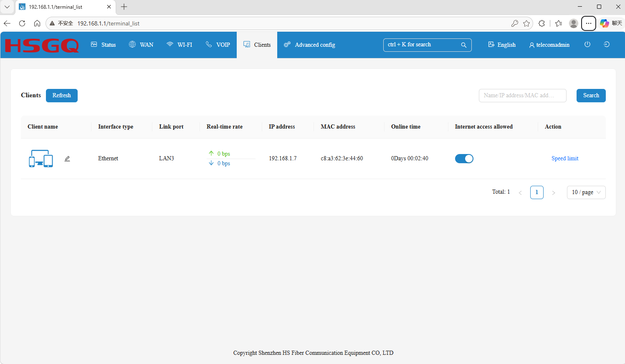
Task: Click the power reboot icon in the header
Action: coord(587,44)
